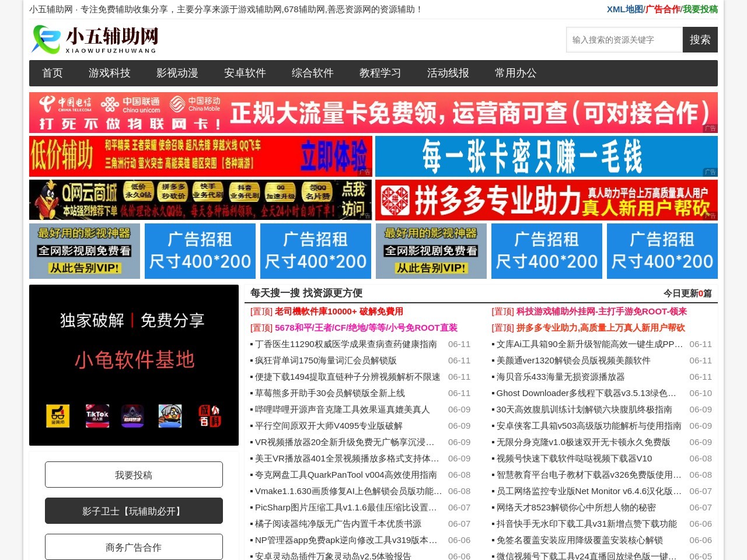Open the 我要投稿 top link
This screenshot has height=560, width=747.
coord(700,9)
